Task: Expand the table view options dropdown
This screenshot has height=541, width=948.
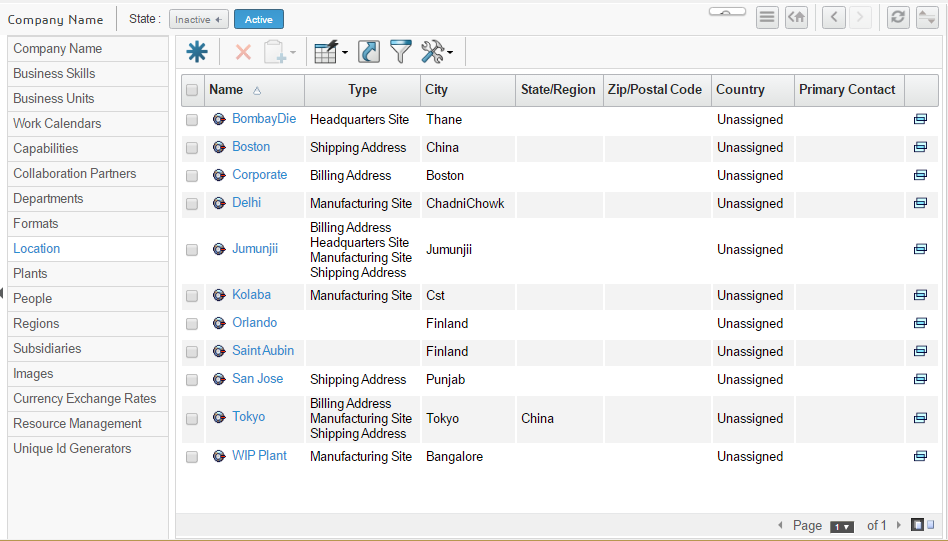Action: [330, 52]
